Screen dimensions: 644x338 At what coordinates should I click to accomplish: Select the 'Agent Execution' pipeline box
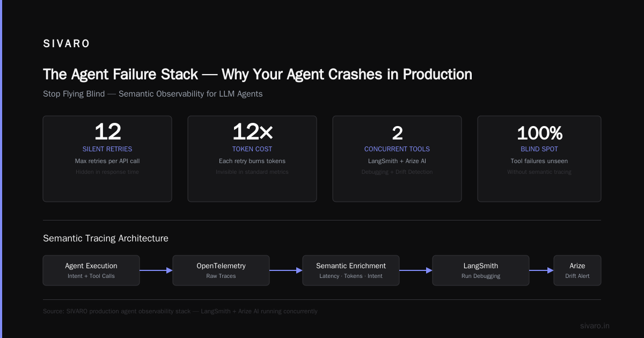point(91,270)
